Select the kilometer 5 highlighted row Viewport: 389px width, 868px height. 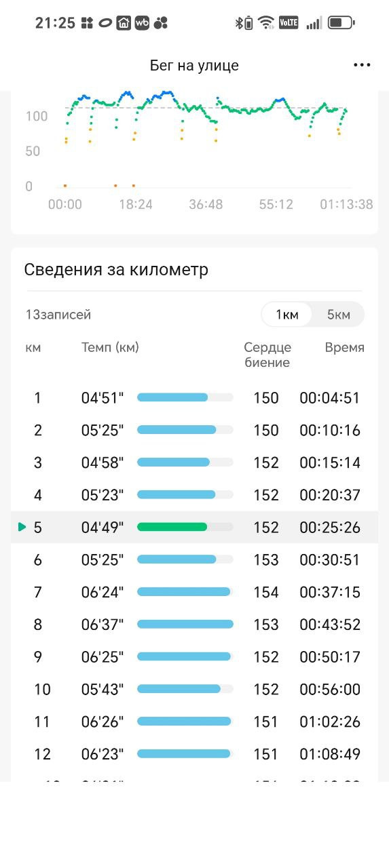tap(194, 527)
